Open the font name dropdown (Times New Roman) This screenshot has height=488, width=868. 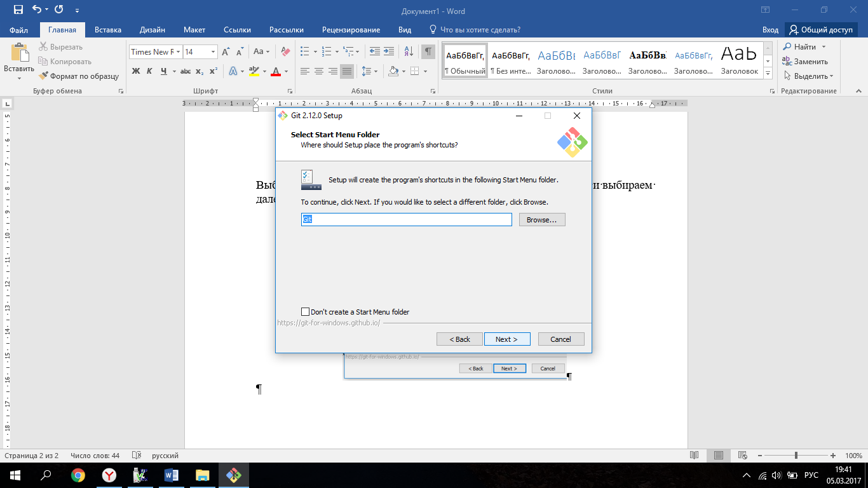coord(179,52)
